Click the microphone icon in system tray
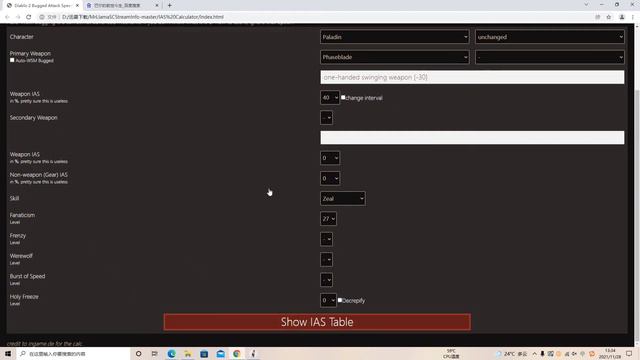The image size is (640, 360). coord(542,353)
